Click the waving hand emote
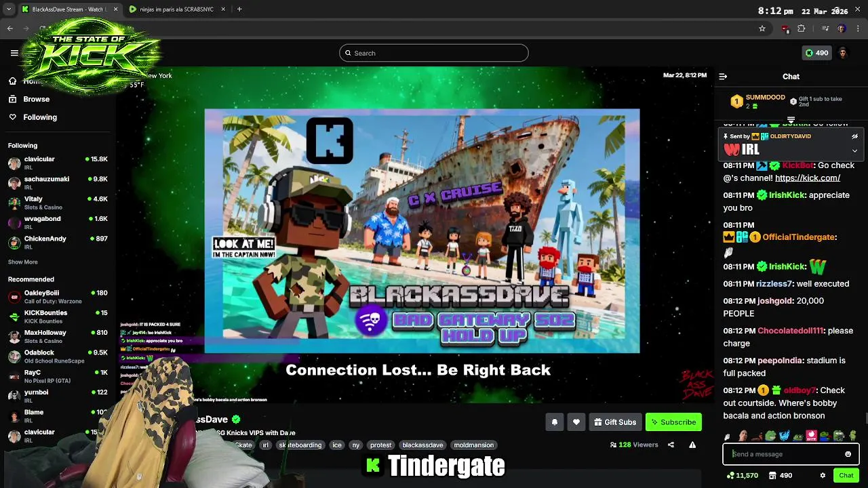The width and height of the screenshot is (868, 488). pyautogui.click(x=727, y=437)
